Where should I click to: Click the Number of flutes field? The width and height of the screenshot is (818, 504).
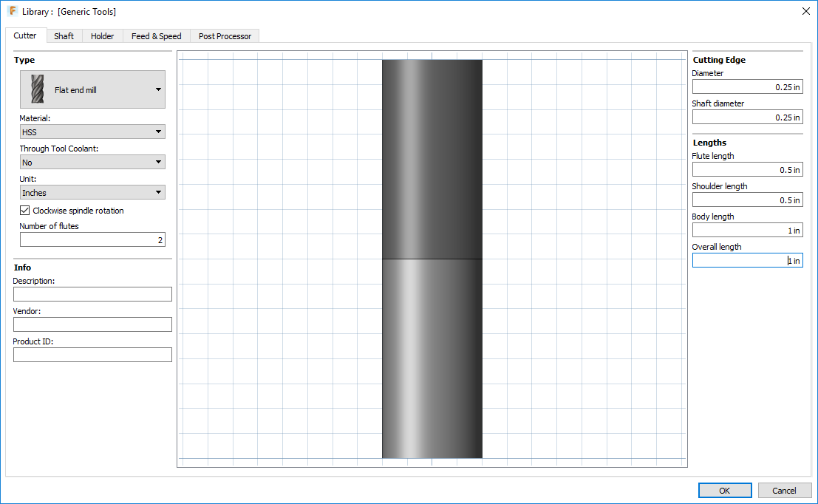[92, 240]
